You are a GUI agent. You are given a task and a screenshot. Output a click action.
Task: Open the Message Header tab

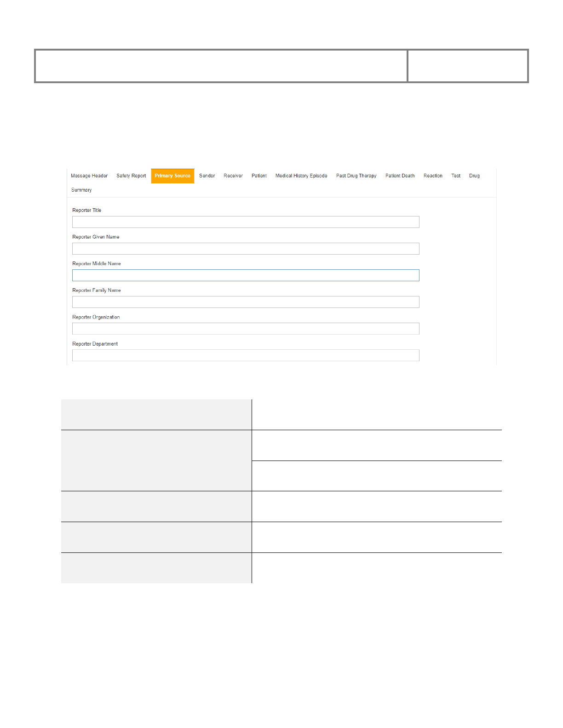pyautogui.click(x=89, y=176)
